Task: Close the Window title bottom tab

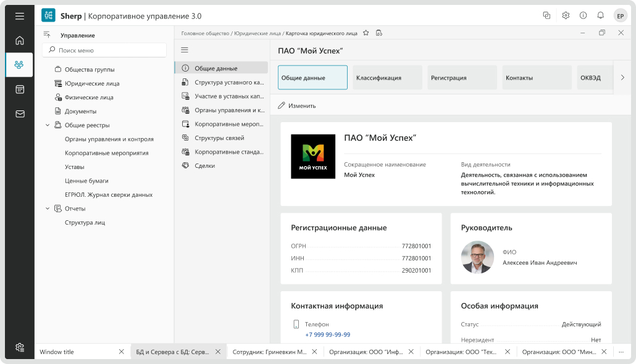Action: [121, 352]
